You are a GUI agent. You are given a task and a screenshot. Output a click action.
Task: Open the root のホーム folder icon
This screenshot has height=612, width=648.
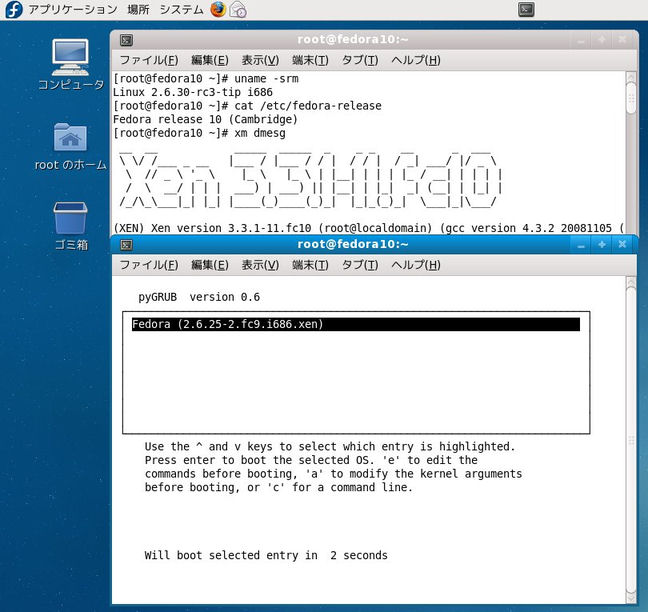pyautogui.click(x=70, y=147)
